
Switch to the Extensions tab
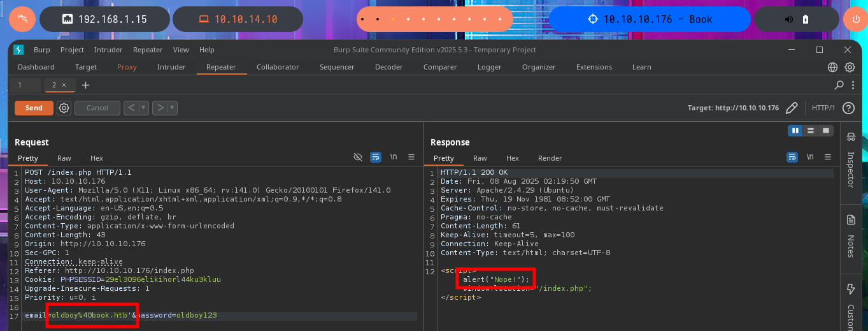coord(594,67)
